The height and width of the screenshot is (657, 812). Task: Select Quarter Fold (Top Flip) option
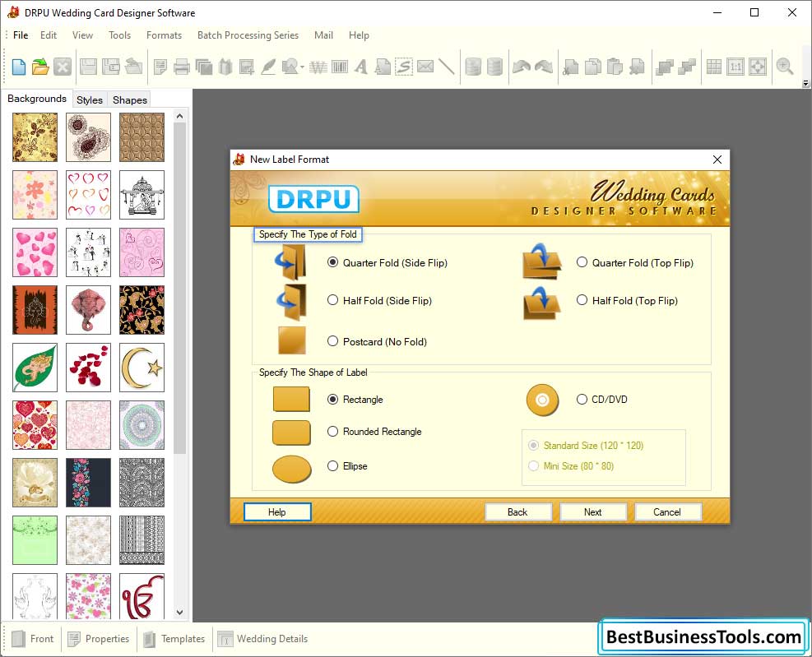pyautogui.click(x=582, y=262)
